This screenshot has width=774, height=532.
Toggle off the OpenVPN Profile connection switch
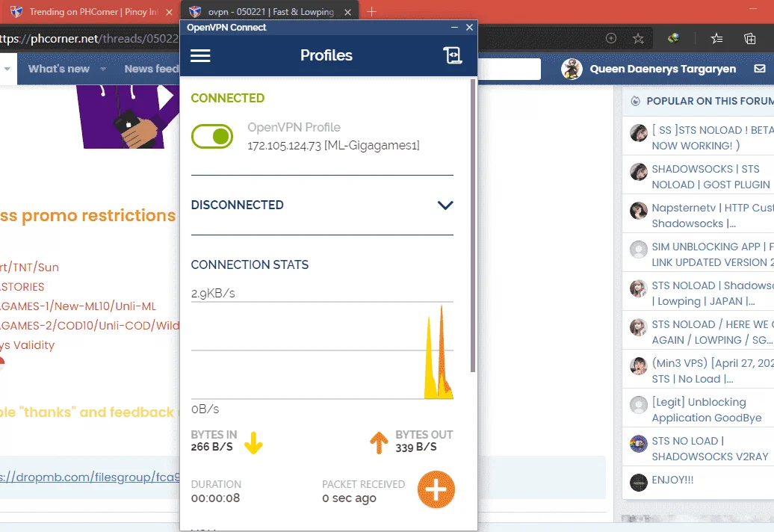click(x=212, y=136)
